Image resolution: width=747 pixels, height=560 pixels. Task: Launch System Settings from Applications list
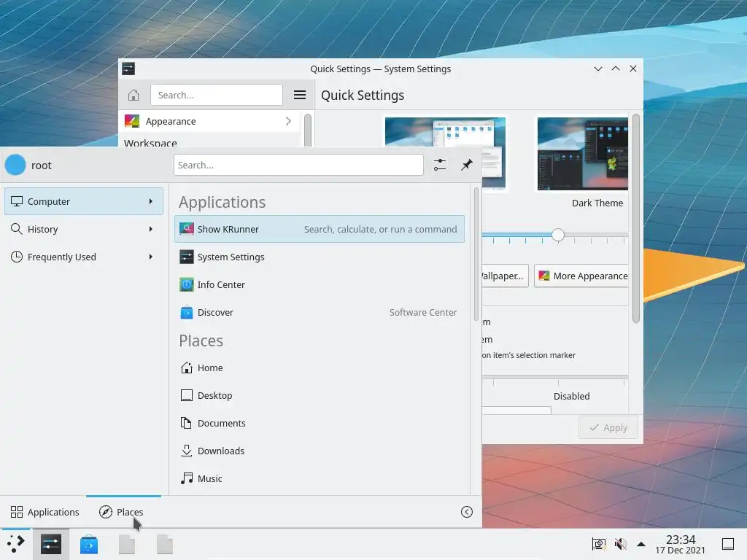(x=320, y=257)
